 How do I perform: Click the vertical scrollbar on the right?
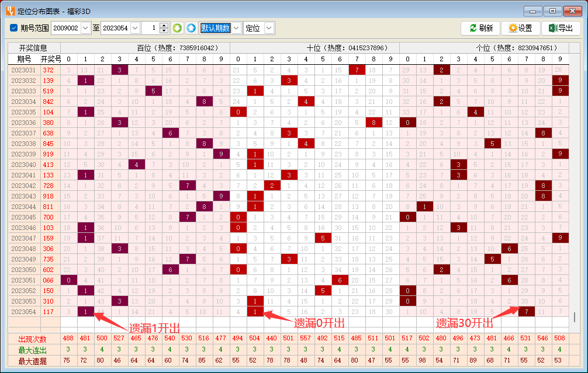coord(573,317)
